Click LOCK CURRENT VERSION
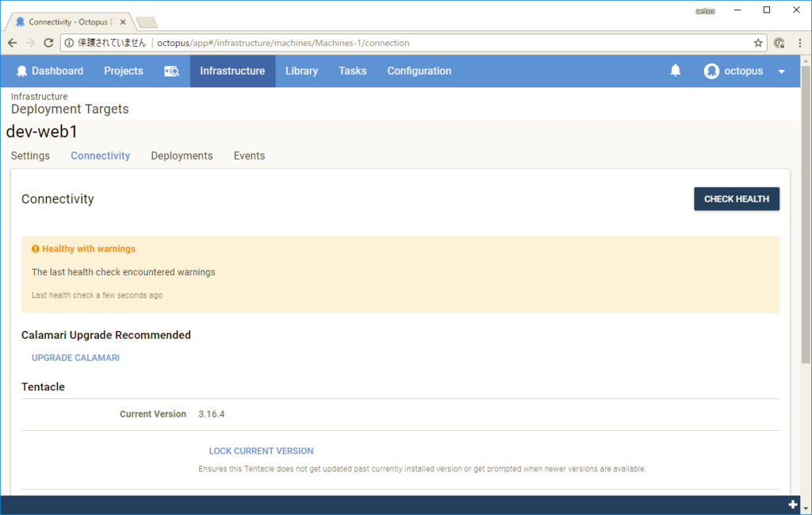This screenshot has height=515, width=812. point(261,451)
